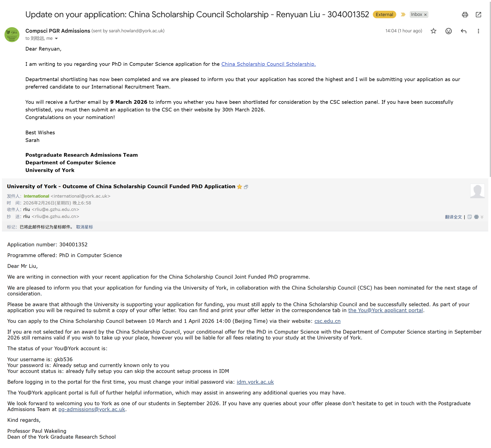Screen dimensions: 491x448
Task: Expand recipient details next to 'me'
Action: [x=56, y=39]
